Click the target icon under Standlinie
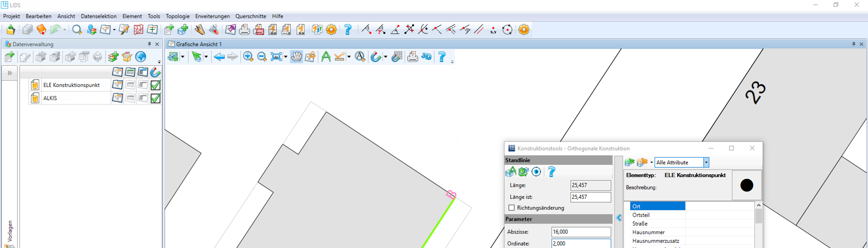This screenshot has width=868, height=248. pos(536,172)
